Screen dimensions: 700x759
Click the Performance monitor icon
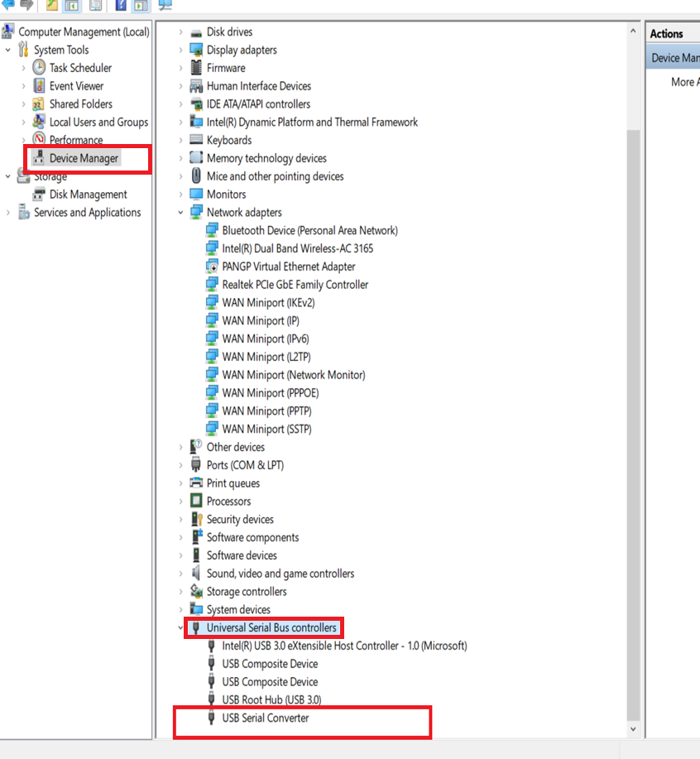coord(39,140)
